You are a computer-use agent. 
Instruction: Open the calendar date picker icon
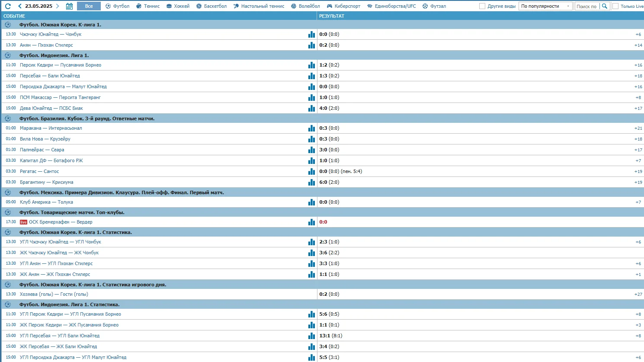[x=69, y=6]
